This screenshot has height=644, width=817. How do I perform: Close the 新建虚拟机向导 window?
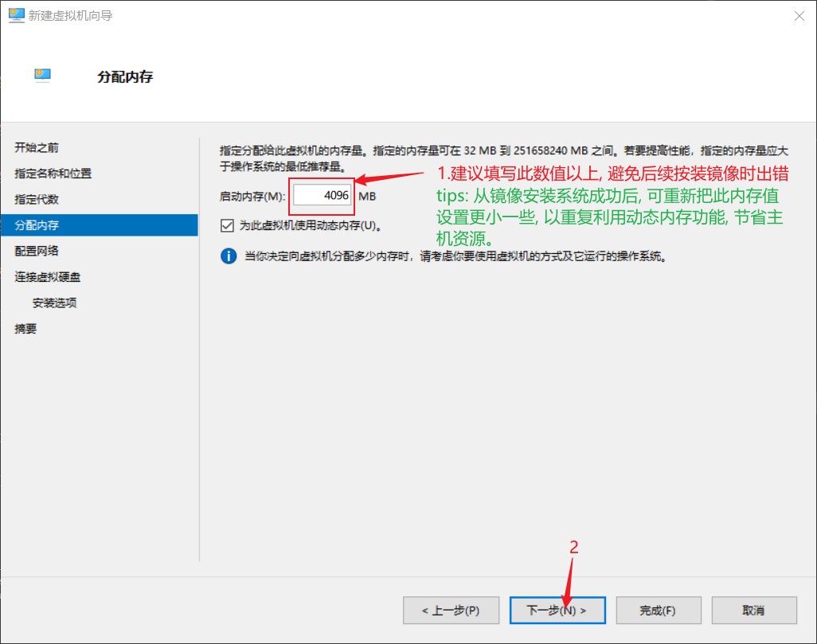(x=798, y=15)
